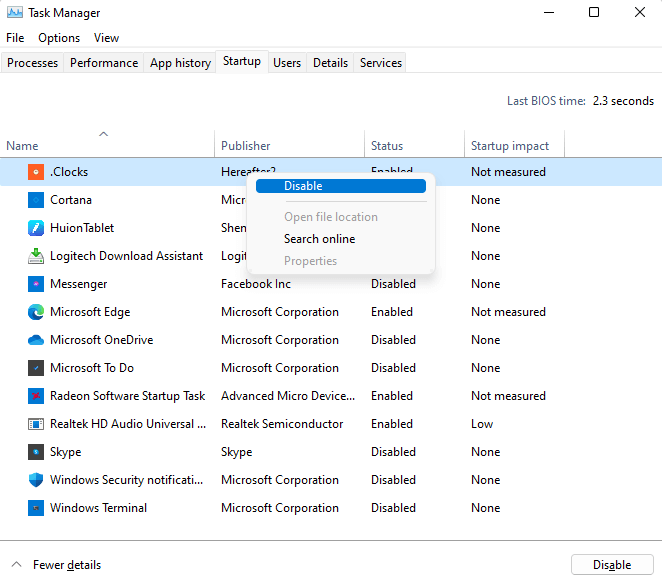
Task: Click the Skype app icon
Action: pos(36,452)
